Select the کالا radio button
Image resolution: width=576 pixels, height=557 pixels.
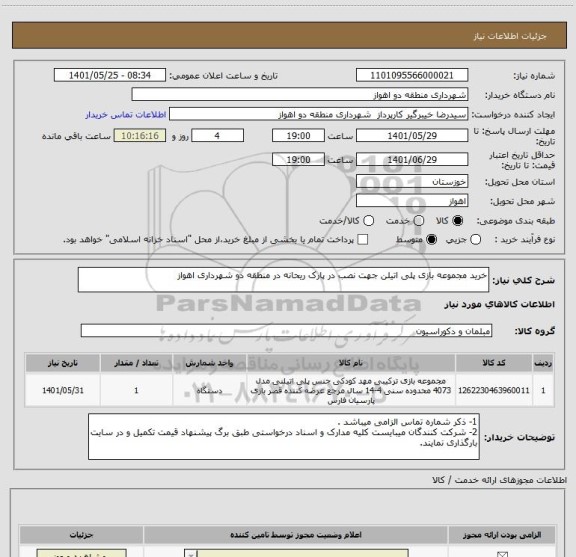click(x=457, y=220)
